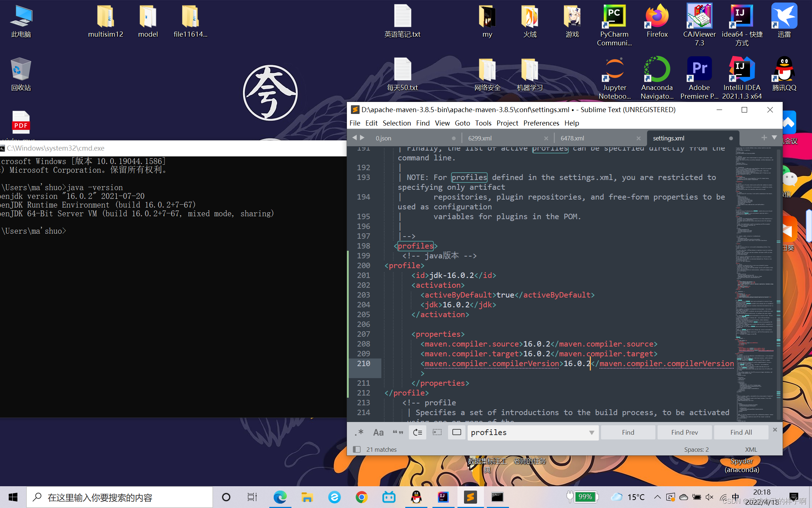Click the new tab plus icon

(x=764, y=138)
